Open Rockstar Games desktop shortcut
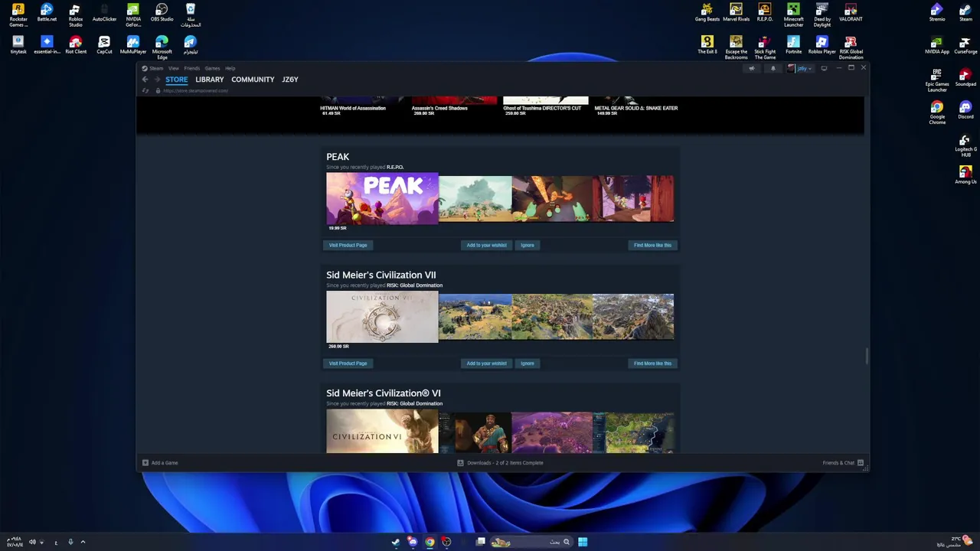 tap(18, 14)
